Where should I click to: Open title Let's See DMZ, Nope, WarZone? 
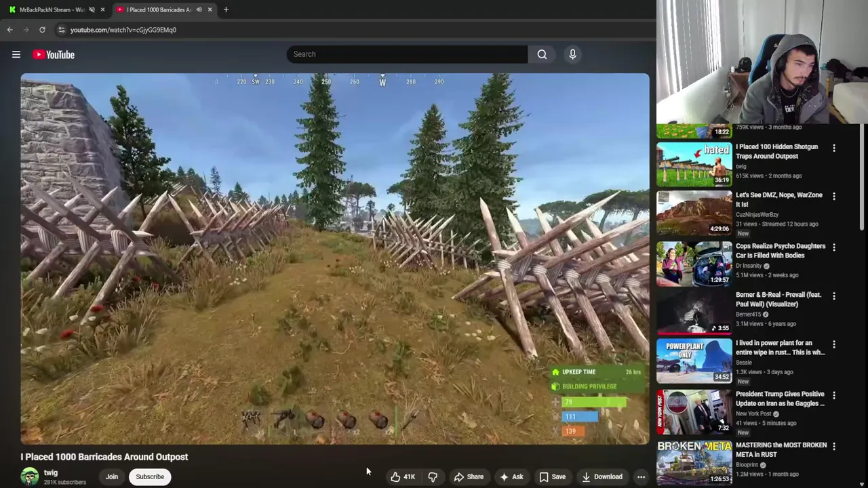779,199
